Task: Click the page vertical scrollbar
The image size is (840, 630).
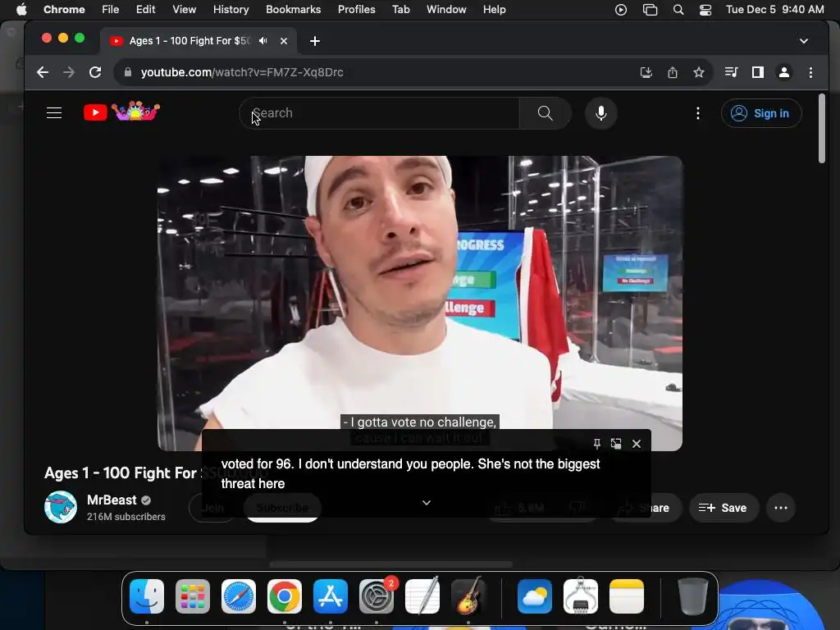Action: [x=822, y=129]
